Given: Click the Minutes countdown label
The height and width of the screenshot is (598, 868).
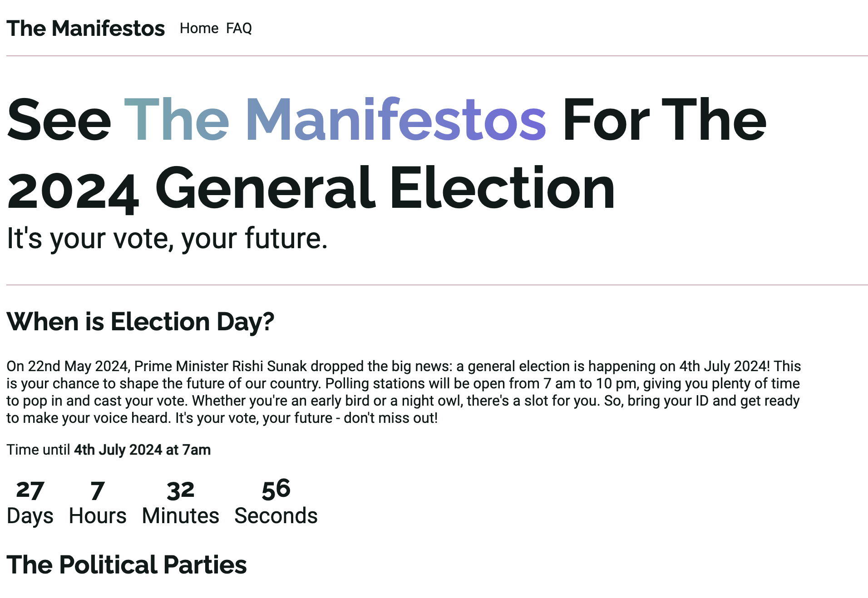Looking at the screenshot, I should [x=180, y=516].
